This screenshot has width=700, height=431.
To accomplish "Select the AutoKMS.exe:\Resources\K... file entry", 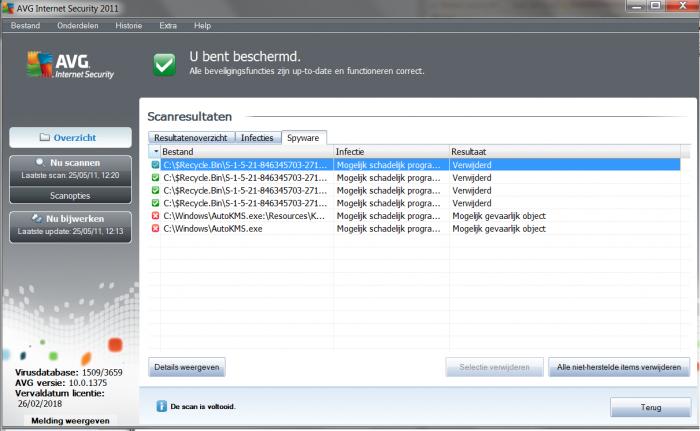I will point(244,216).
